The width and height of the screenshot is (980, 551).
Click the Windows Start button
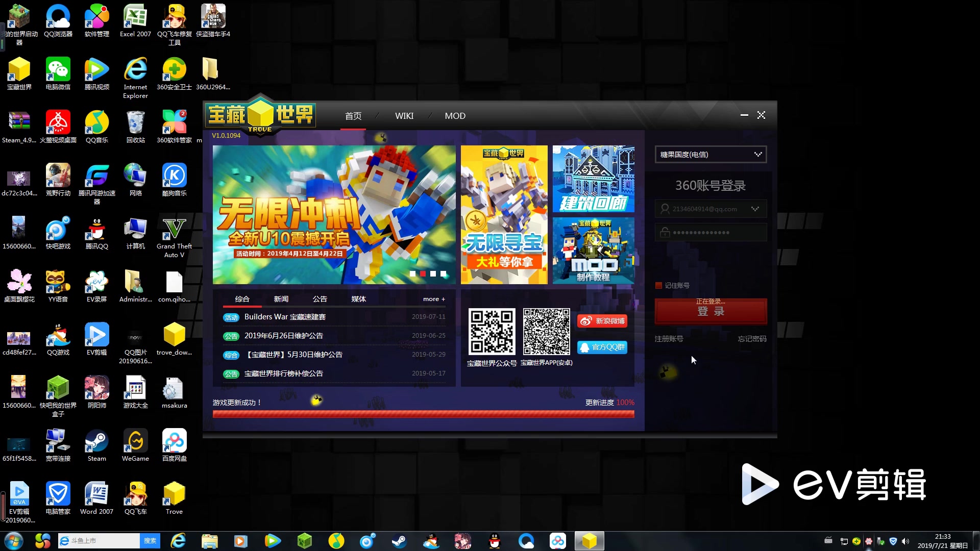click(14, 541)
